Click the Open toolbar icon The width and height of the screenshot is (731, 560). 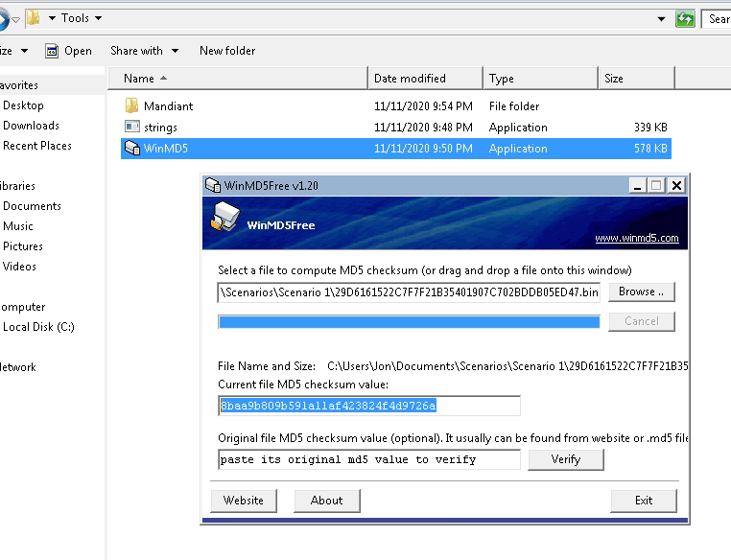(52, 51)
